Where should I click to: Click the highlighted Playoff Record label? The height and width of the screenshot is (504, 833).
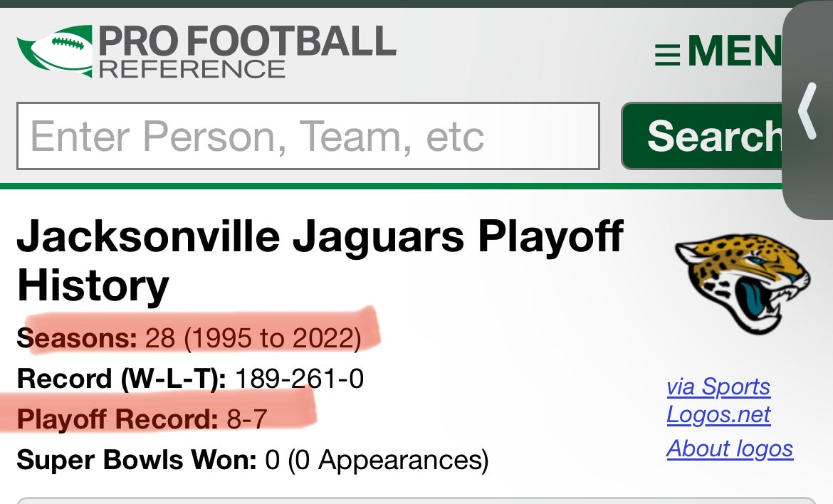pos(117,419)
